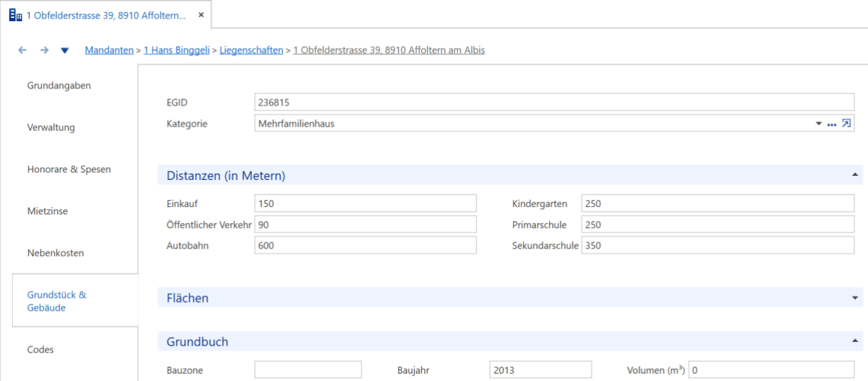Navigate forward with the right arrow
The width and height of the screenshot is (868, 381).
44,50
